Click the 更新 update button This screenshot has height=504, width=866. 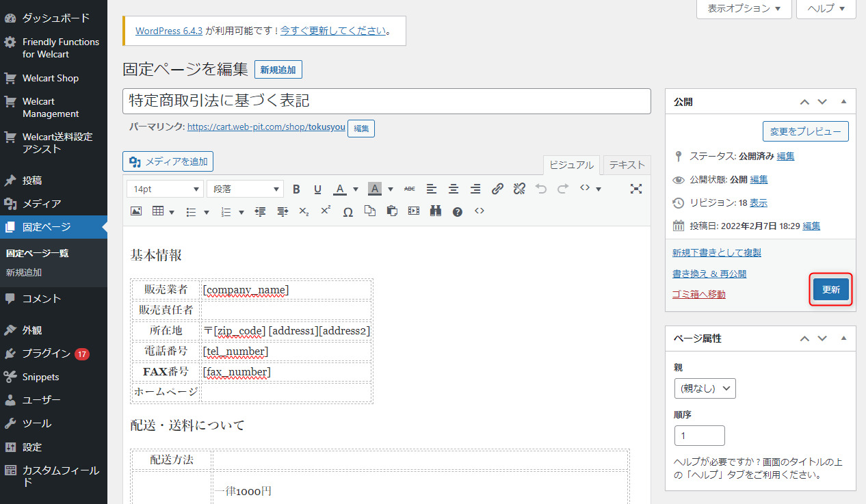(830, 289)
